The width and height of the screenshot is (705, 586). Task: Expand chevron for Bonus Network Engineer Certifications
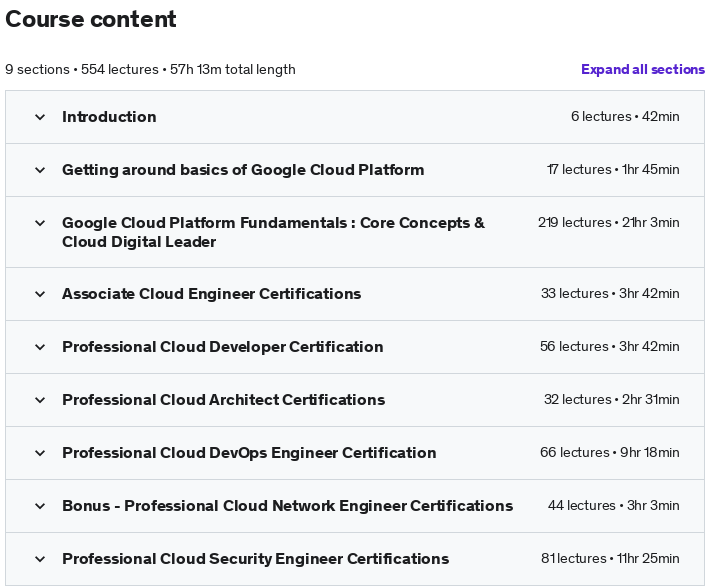point(40,506)
